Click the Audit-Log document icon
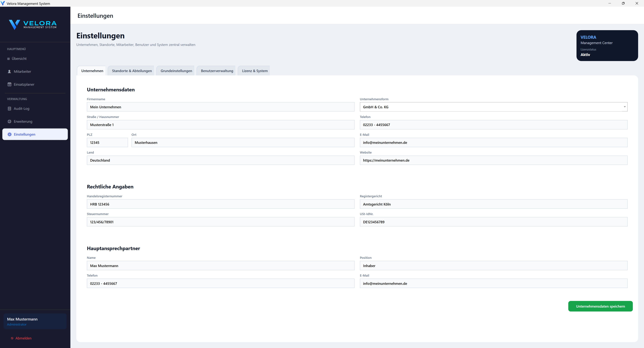This screenshot has width=644, height=348. pyautogui.click(x=10, y=109)
